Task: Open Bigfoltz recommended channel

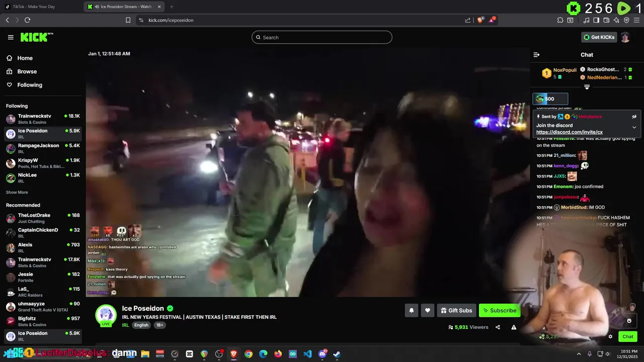Action: (x=43, y=321)
